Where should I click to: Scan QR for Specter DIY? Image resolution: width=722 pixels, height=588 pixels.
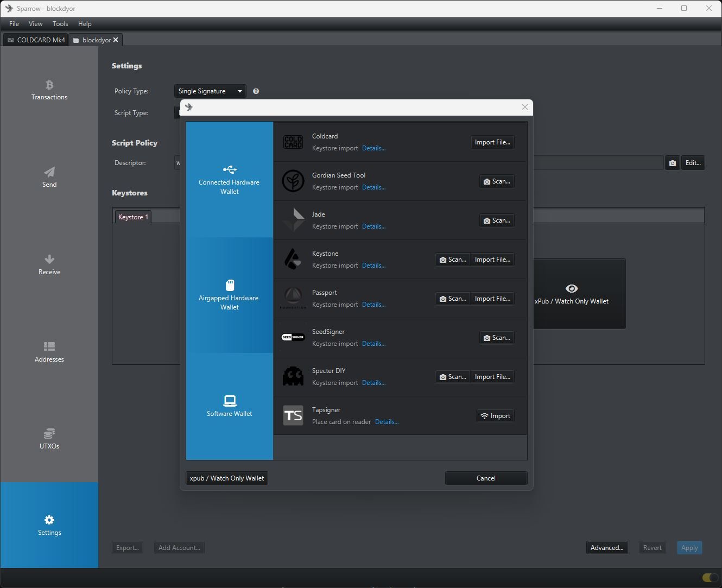(453, 377)
